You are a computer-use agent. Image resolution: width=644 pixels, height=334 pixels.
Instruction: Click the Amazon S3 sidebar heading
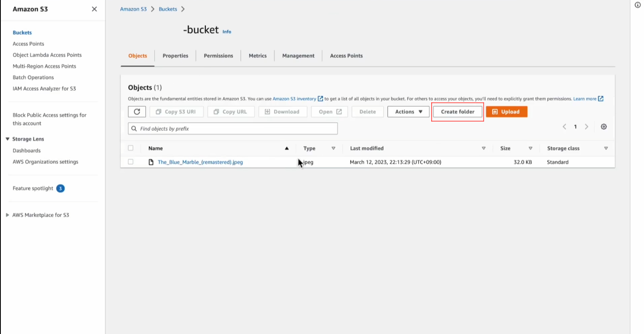pos(30,9)
